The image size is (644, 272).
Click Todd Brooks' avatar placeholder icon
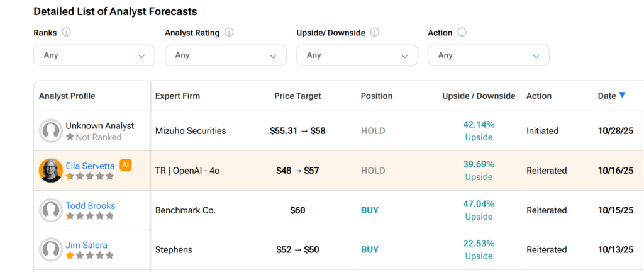[50, 210]
